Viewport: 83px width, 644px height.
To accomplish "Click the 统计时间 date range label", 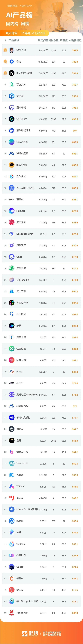I will pos(26,33).
